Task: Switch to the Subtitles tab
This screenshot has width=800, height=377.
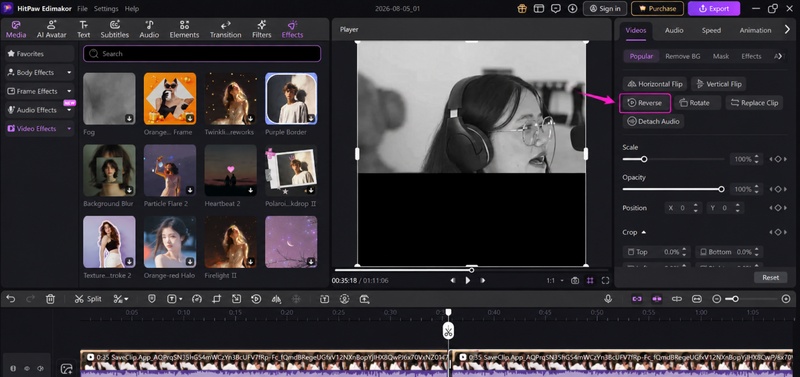Action: [114, 30]
